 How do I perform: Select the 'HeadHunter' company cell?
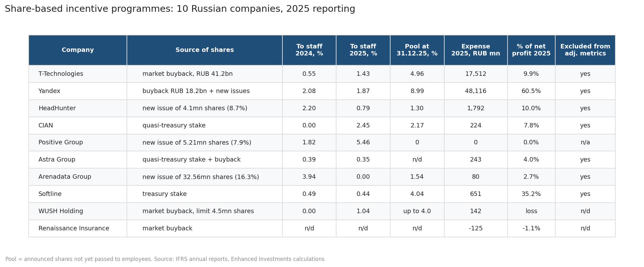(x=78, y=108)
